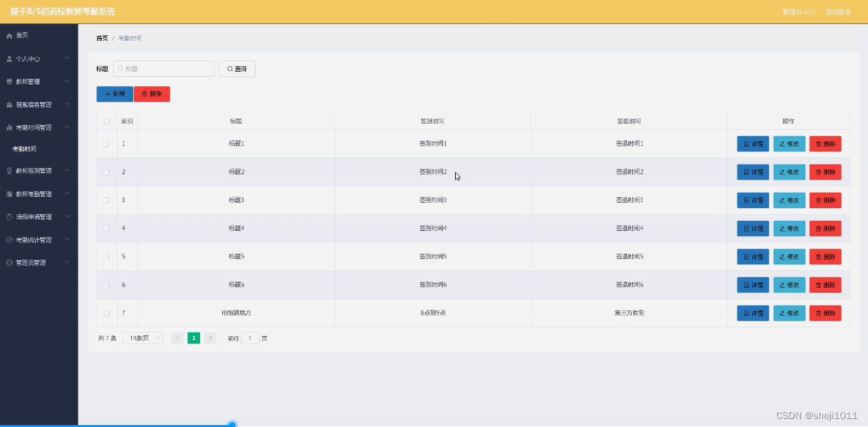Screen dimensions: 868x427
Task: Check the checkbox beside 电脑锁地方 row
Action: click(106, 313)
